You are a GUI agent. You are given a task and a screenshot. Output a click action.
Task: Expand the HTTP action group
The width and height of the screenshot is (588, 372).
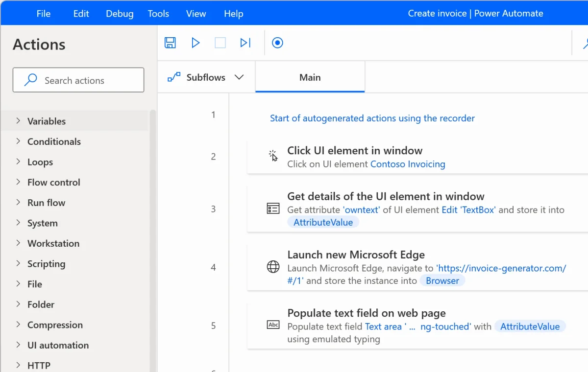pyautogui.click(x=18, y=365)
